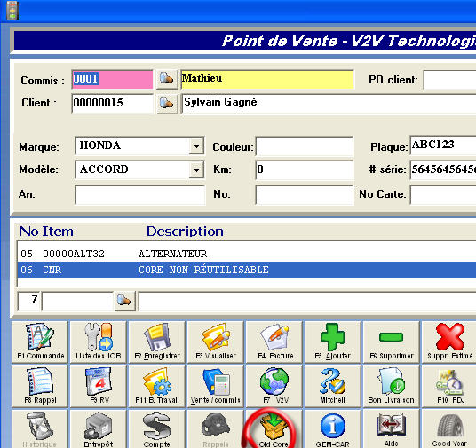The height and width of the screenshot is (448, 476).
Task: Open client search next to 00000015
Action: (x=167, y=103)
